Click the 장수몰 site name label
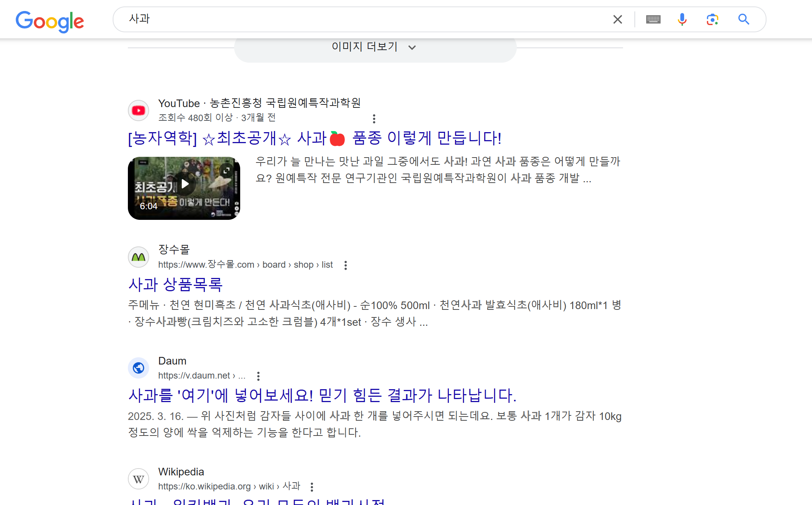 (x=174, y=249)
